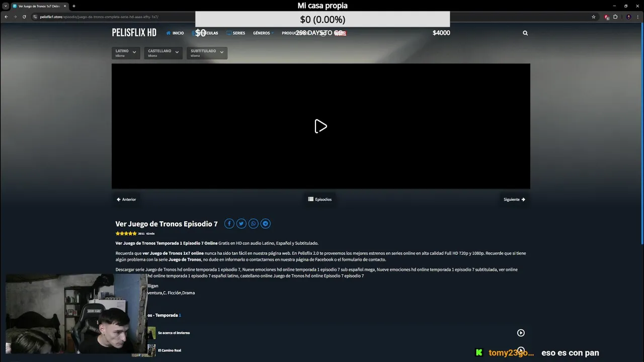Viewport: 644px width, 362px height.
Task: Click the Temporada 1 heading
Action: (164, 315)
